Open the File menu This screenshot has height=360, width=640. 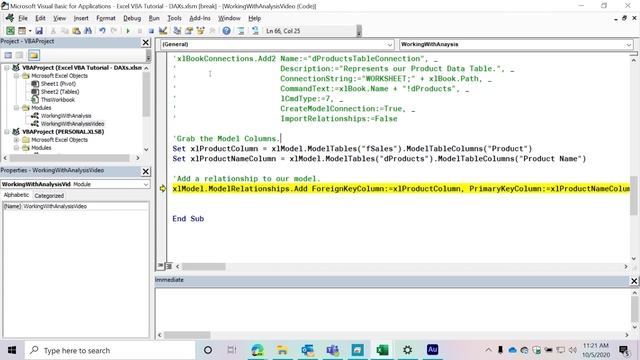click(23, 18)
